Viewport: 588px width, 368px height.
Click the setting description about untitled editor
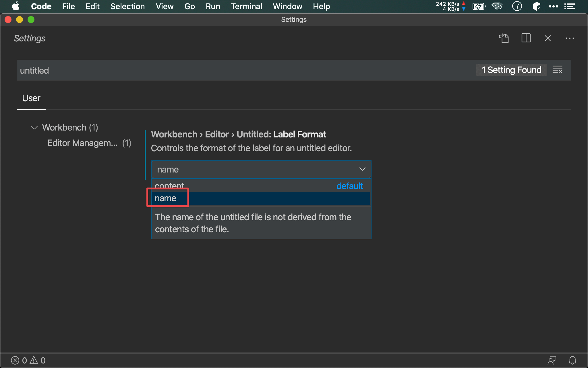(x=251, y=148)
